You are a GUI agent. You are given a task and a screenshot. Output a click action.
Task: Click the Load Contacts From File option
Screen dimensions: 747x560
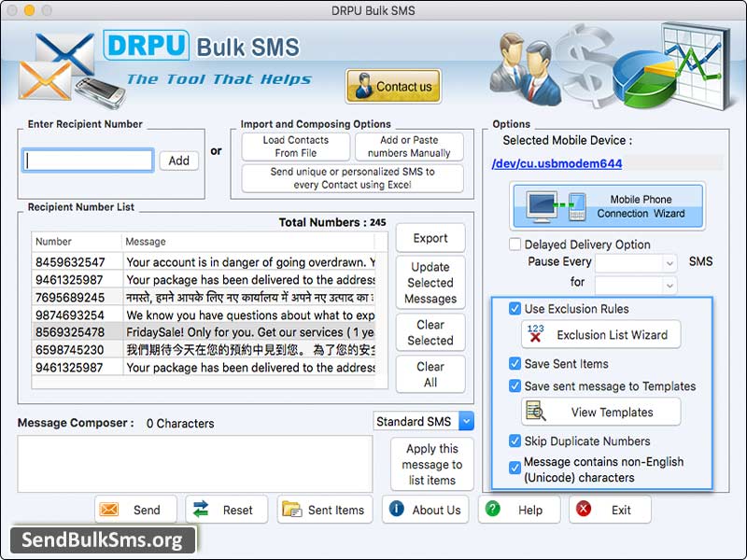click(x=295, y=147)
